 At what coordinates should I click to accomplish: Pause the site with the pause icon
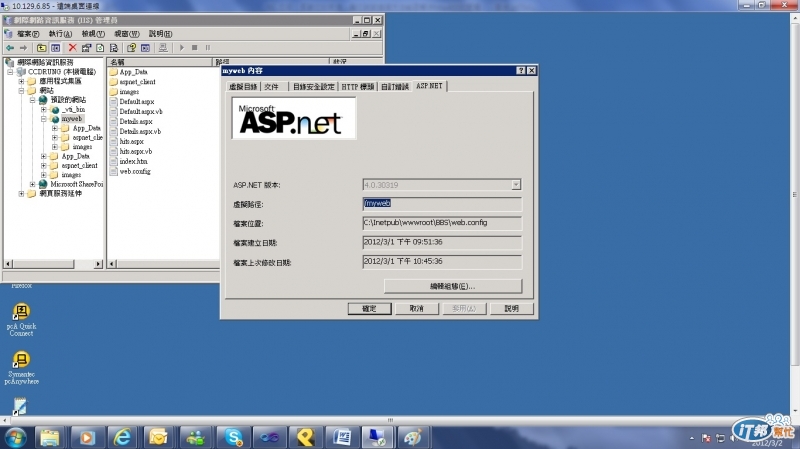coord(208,48)
